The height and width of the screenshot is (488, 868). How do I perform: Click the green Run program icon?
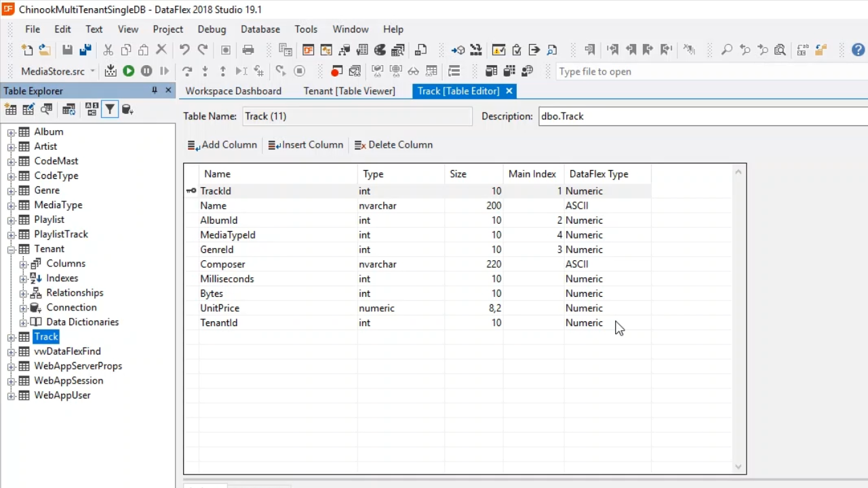[128, 71]
